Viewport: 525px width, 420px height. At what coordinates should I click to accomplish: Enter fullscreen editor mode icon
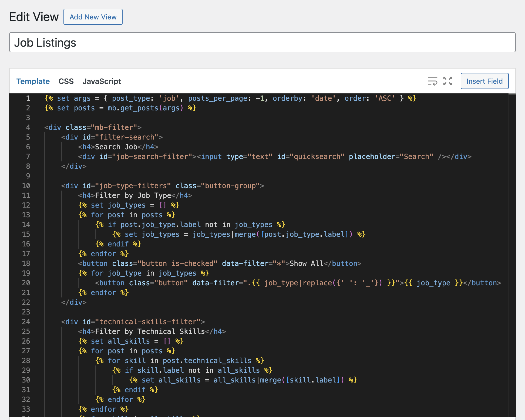tap(447, 81)
